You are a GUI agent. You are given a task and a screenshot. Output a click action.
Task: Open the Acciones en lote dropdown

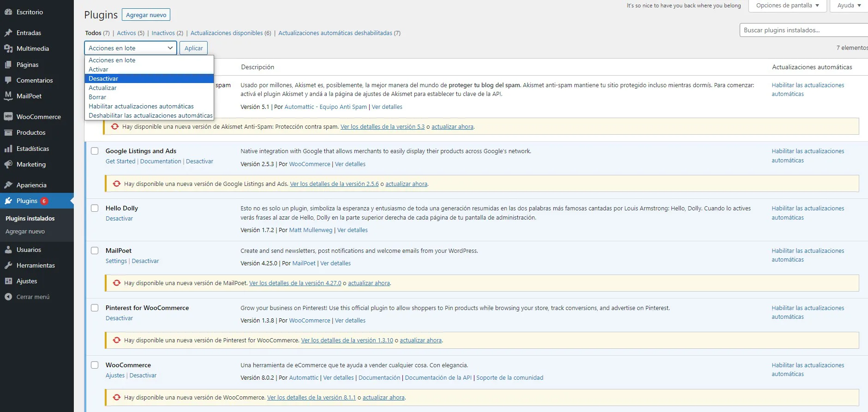click(130, 48)
